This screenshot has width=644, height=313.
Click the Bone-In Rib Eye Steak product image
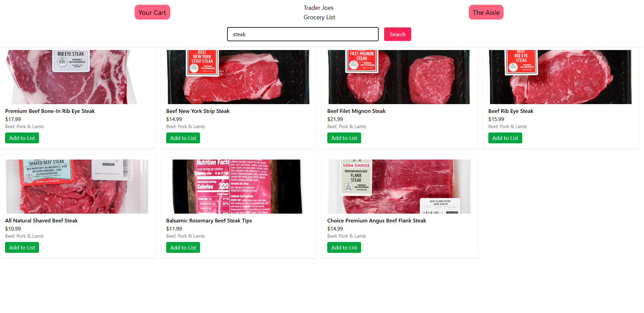[77, 77]
